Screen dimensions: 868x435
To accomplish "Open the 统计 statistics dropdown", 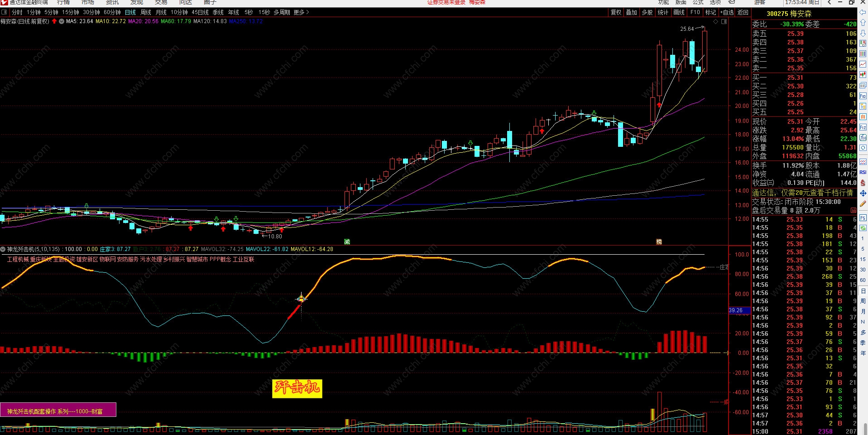I will [x=663, y=12].
